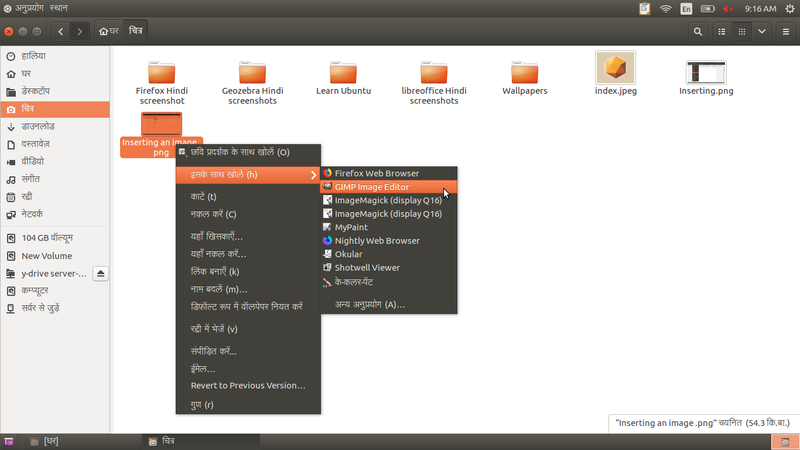
Task: Open New Volume in the sidebar
Action: click(55, 256)
